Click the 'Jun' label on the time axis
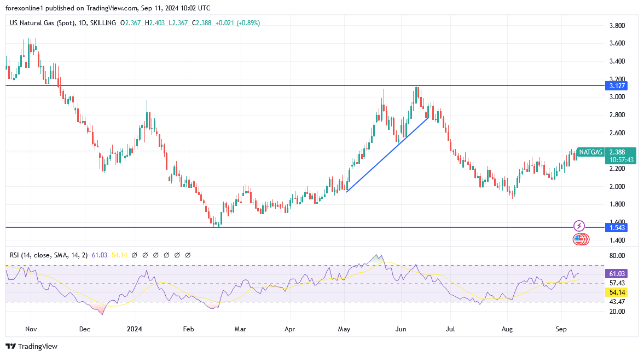 pos(401,329)
